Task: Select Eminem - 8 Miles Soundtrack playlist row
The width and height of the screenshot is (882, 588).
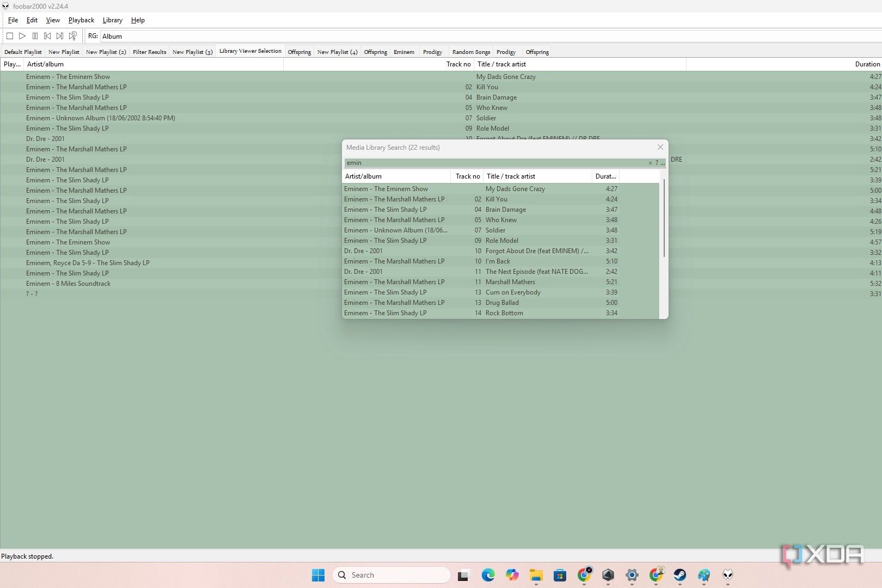Action: 441,284
